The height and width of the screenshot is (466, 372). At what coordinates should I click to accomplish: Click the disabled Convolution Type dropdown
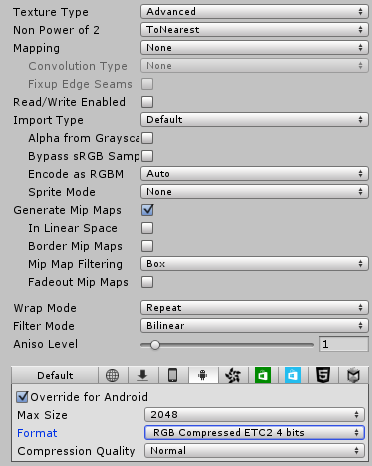[x=254, y=66]
